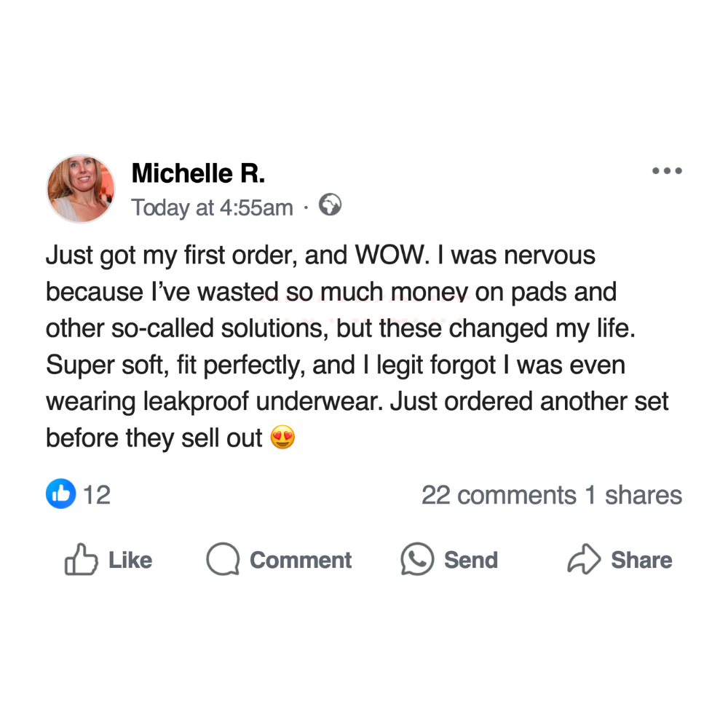Tap the speech bubble Comment icon
This screenshot has width=728, height=728.
point(223,560)
